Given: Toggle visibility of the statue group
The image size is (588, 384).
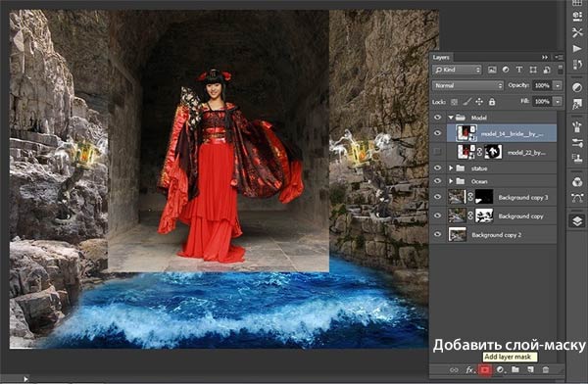Looking at the screenshot, I should tap(437, 168).
